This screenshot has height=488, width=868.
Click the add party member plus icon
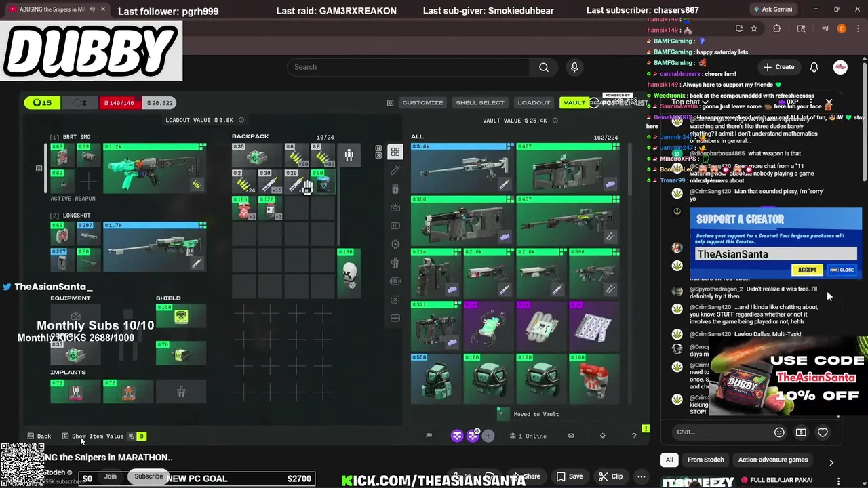click(488, 436)
